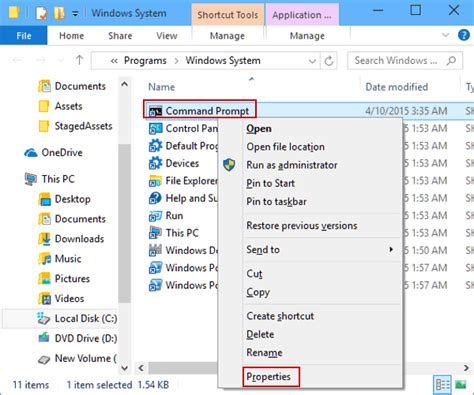This screenshot has height=395, width=474.
Task: Open the Share ribbon tab
Action: pos(120,36)
